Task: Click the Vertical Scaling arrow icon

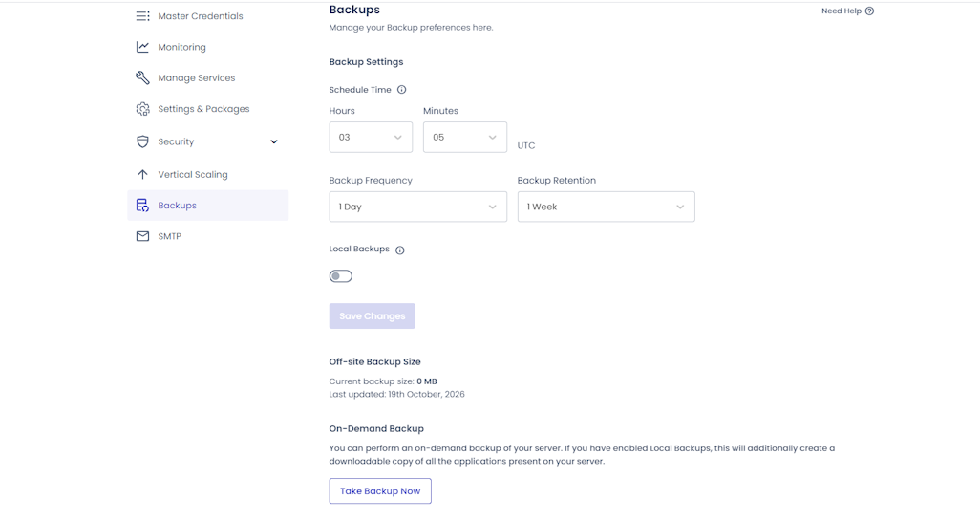Action: click(142, 175)
